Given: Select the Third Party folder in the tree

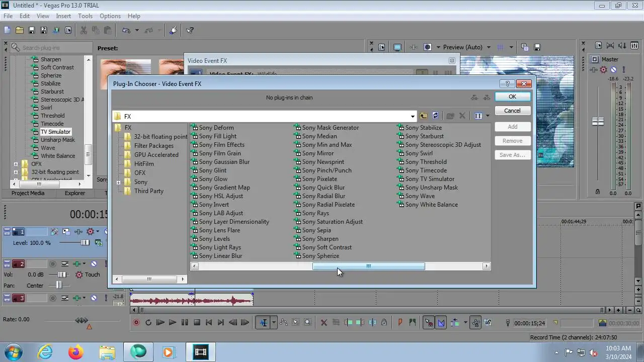Looking at the screenshot, I should click(149, 191).
